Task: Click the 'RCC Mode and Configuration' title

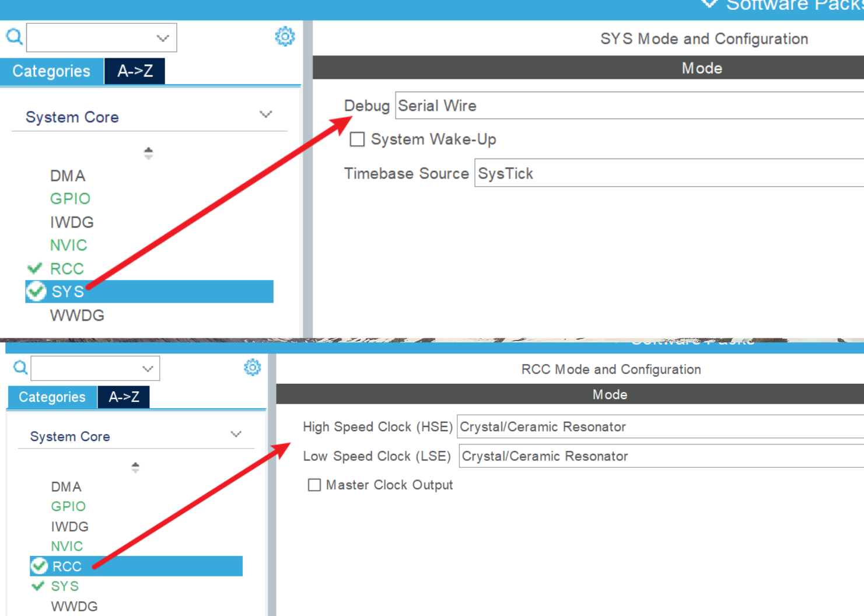Action: tap(611, 369)
